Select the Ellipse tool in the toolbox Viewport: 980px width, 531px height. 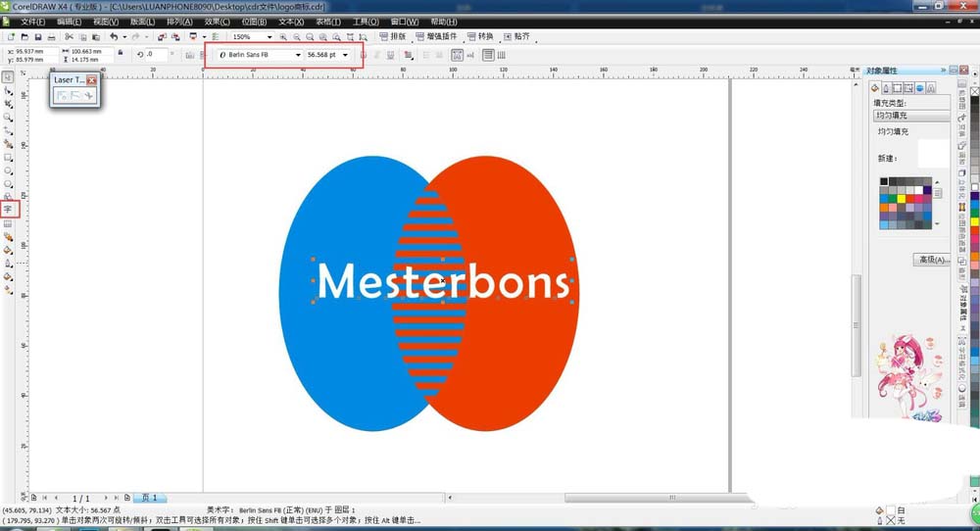[x=8, y=170]
